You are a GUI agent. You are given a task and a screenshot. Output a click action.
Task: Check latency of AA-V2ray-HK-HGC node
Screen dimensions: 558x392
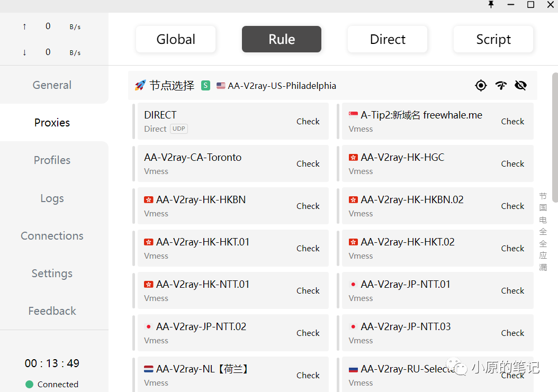coord(512,163)
